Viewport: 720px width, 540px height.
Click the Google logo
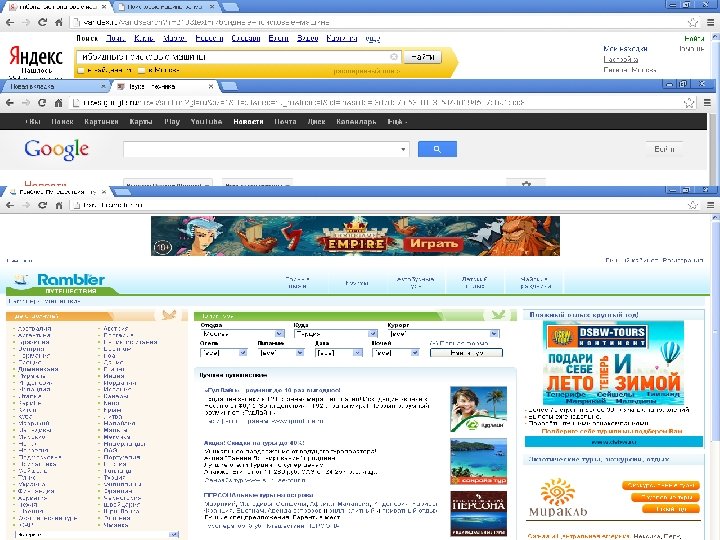[x=56, y=149]
